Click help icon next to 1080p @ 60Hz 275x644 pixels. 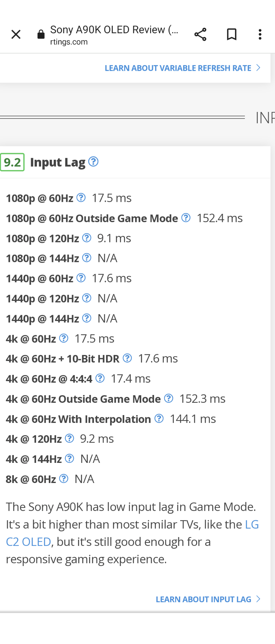[81, 198]
